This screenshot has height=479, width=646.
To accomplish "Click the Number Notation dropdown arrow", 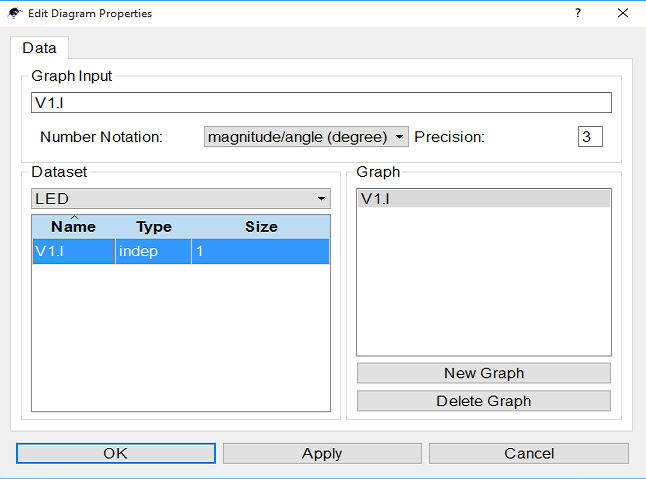I will pyautogui.click(x=399, y=137).
